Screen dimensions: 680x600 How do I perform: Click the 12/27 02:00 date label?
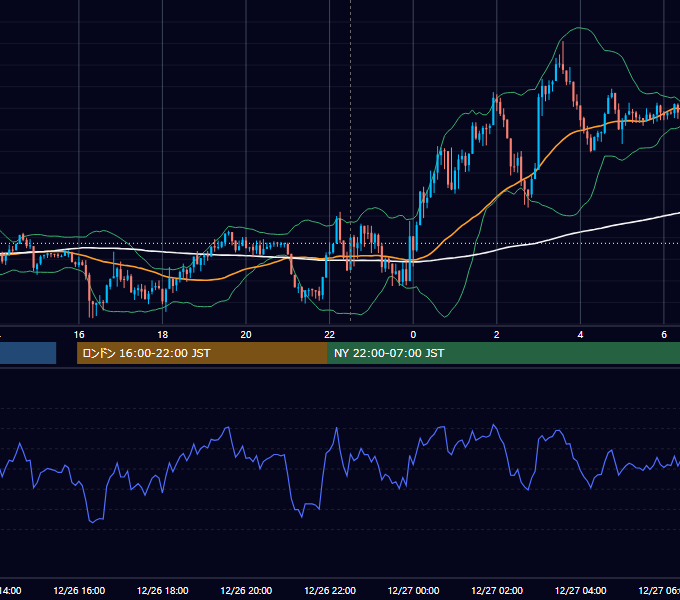point(497,590)
